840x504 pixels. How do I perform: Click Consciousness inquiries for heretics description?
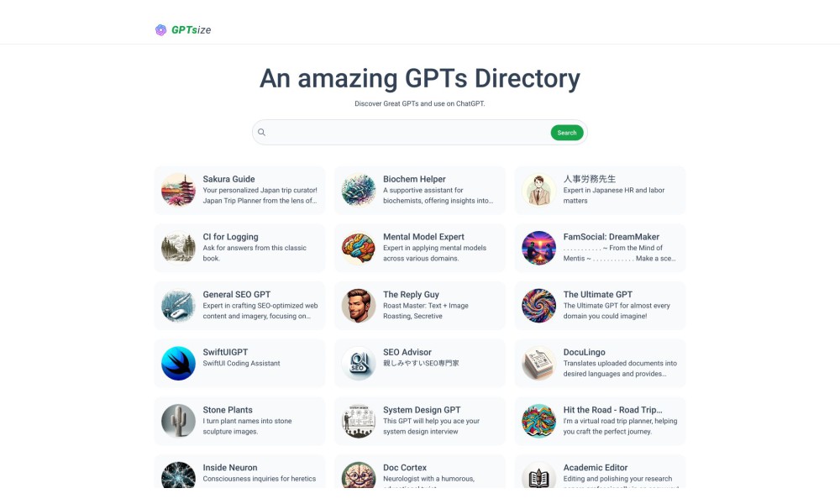[x=260, y=479]
